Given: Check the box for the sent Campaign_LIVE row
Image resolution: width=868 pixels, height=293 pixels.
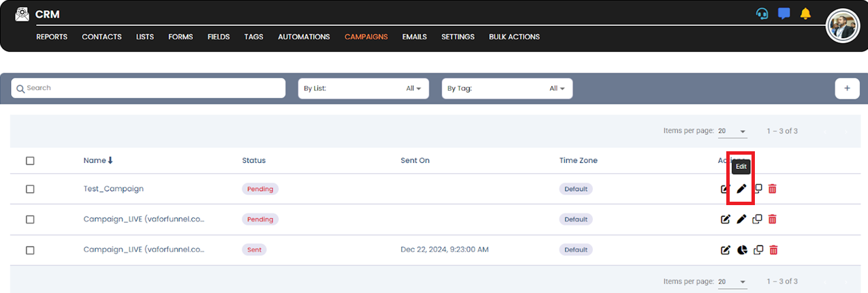Looking at the screenshot, I should [30, 250].
